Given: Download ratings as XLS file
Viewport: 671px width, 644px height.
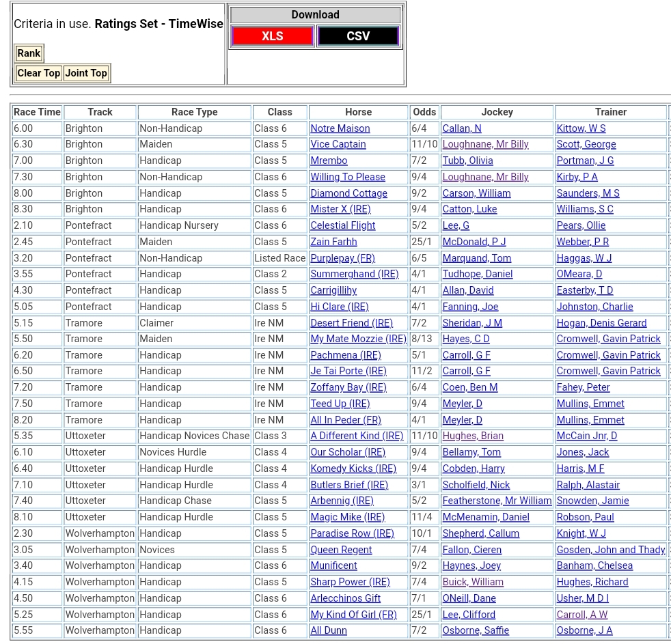Looking at the screenshot, I should (x=272, y=36).
